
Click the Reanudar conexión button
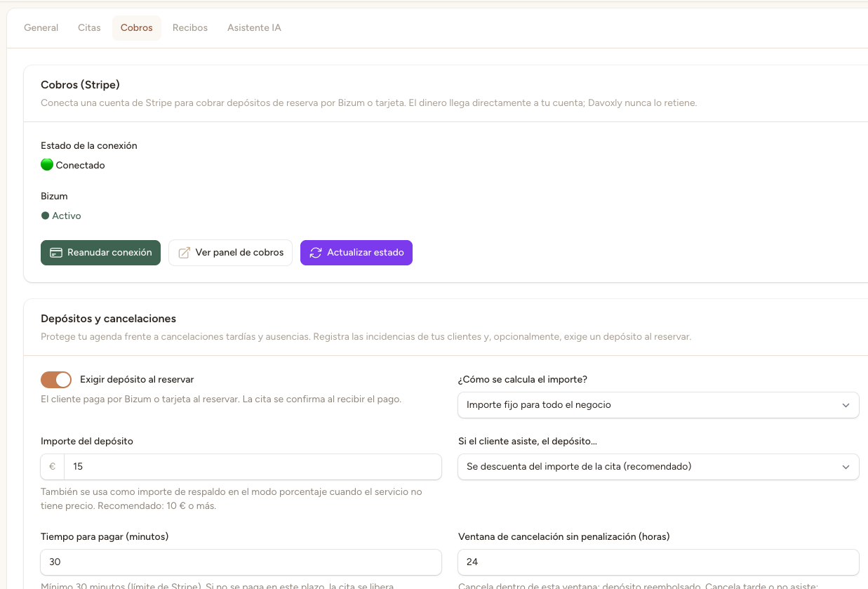[101, 253]
